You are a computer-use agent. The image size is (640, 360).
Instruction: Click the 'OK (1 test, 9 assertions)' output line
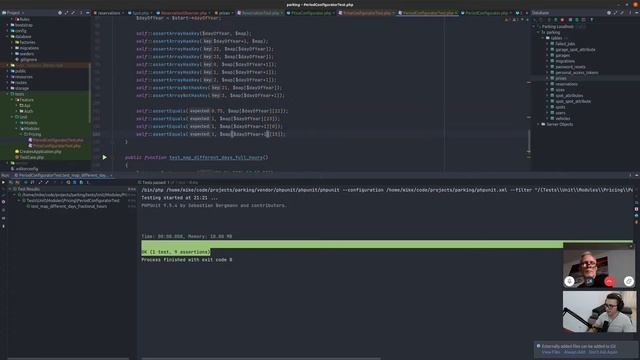[176, 252]
